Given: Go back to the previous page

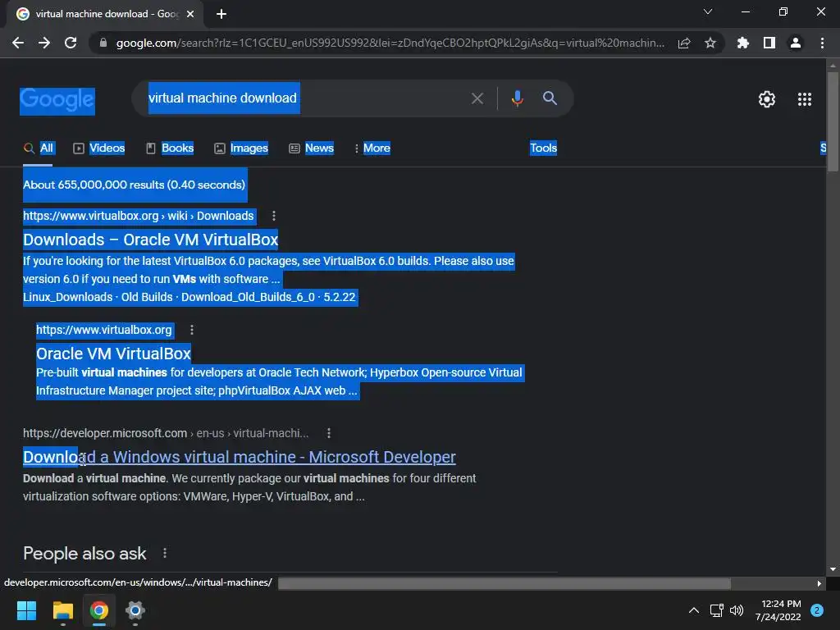Looking at the screenshot, I should (x=18, y=43).
